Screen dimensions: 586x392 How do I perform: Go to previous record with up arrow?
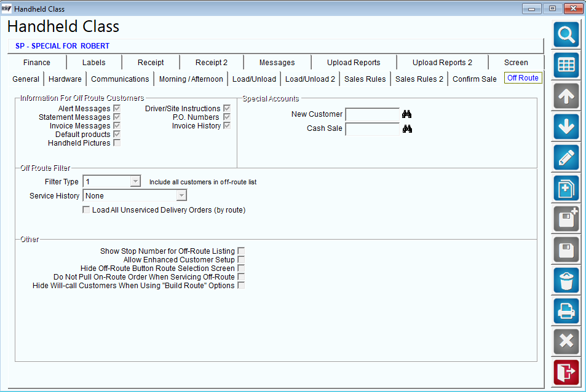coord(566,96)
